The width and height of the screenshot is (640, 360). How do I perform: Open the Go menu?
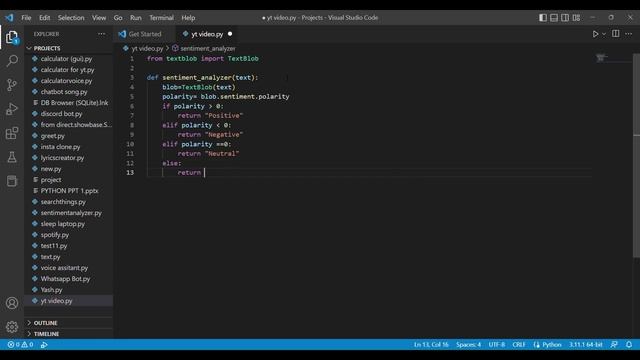coord(118,18)
